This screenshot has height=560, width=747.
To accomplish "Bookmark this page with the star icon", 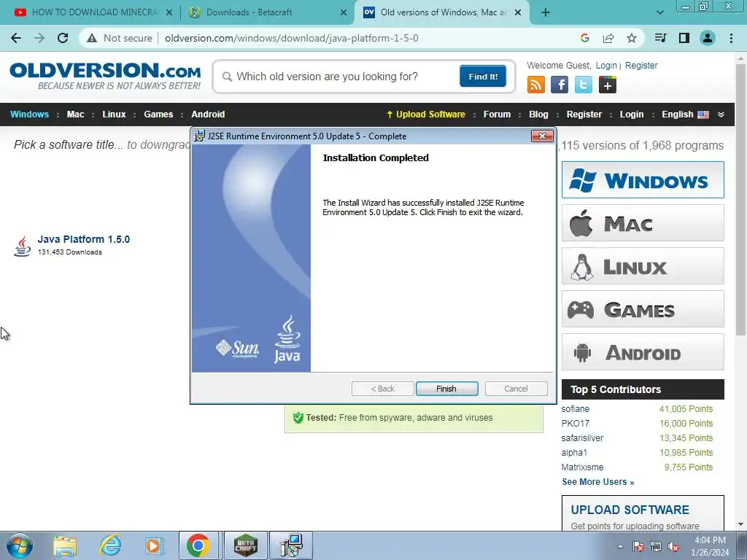I will [x=631, y=38].
